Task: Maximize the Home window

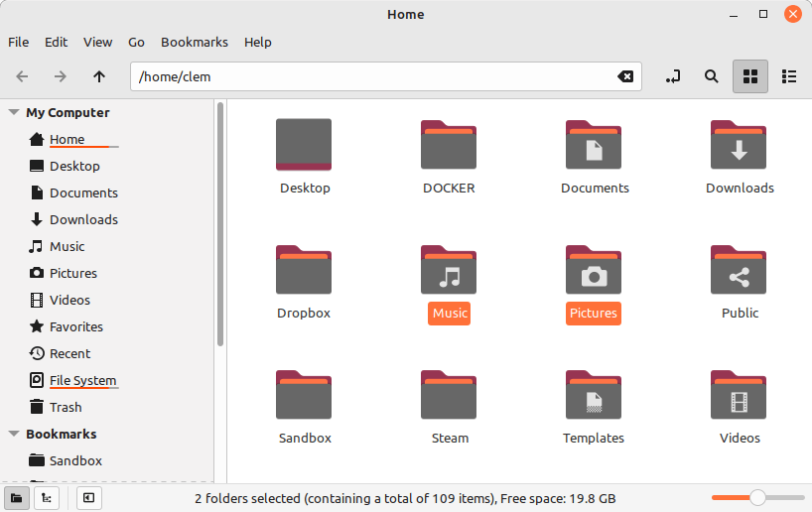Action: pos(763,15)
